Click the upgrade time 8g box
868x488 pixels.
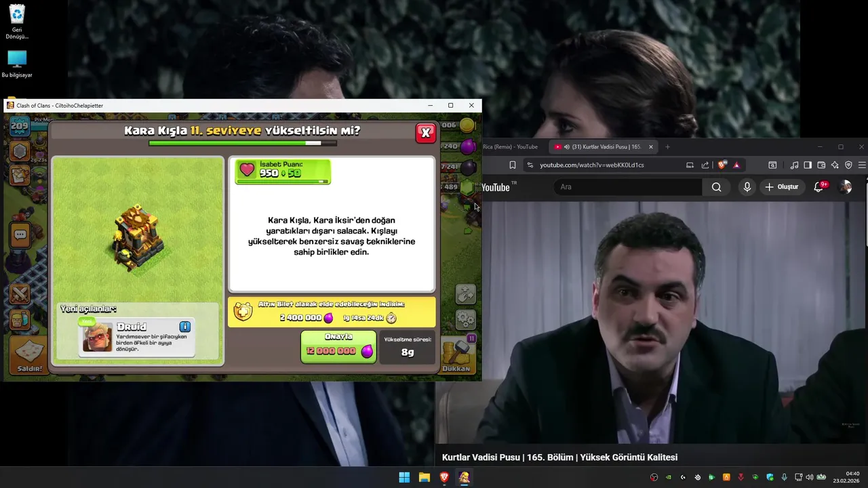[408, 347]
